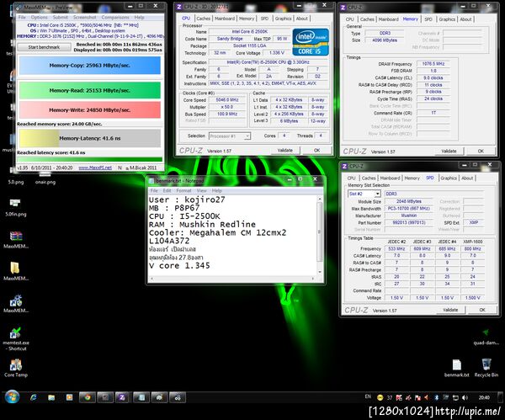Click the volume icon in system tray
Screen dimensions: 505x420
point(464,396)
